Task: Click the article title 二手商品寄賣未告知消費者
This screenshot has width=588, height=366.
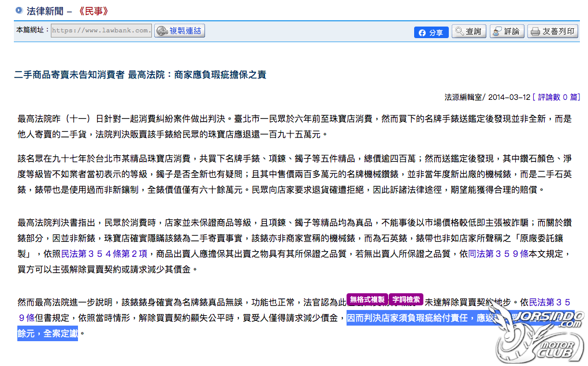Action: pyautogui.click(x=69, y=75)
